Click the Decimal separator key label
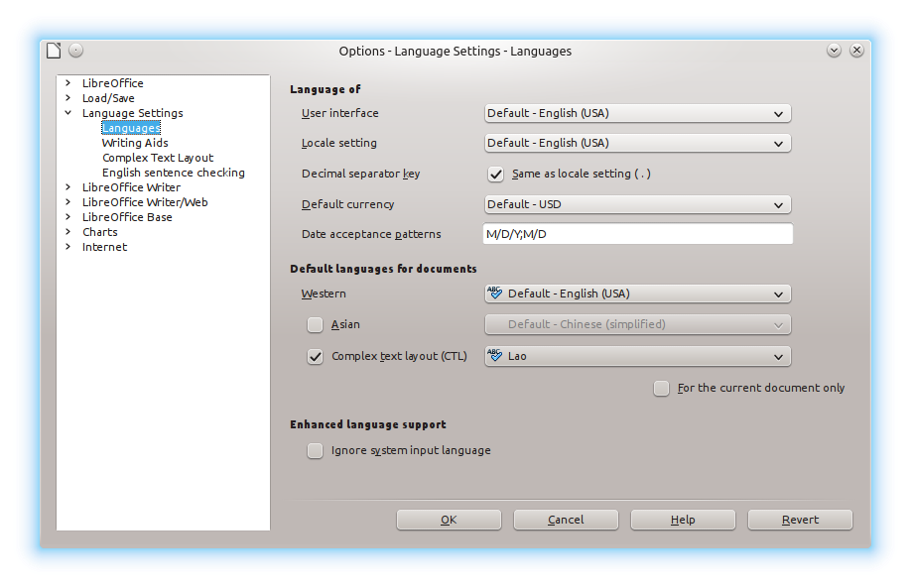The width and height of the screenshot is (911, 588). pos(361,174)
